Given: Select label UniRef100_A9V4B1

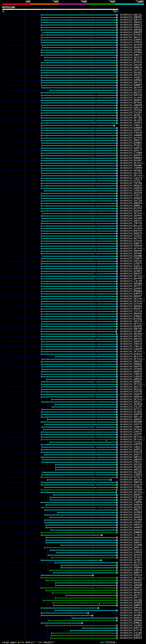Looking at the screenshot, I should pyautogui.click(x=131, y=254).
